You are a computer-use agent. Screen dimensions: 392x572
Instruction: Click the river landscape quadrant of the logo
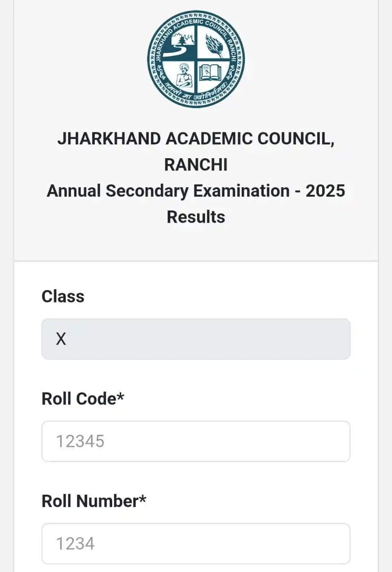(x=179, y=43)
